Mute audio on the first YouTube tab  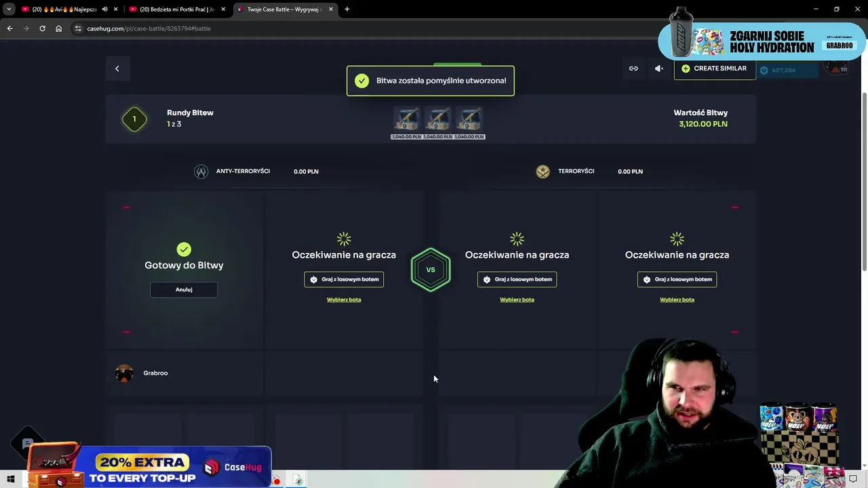(x=104, y=9)
